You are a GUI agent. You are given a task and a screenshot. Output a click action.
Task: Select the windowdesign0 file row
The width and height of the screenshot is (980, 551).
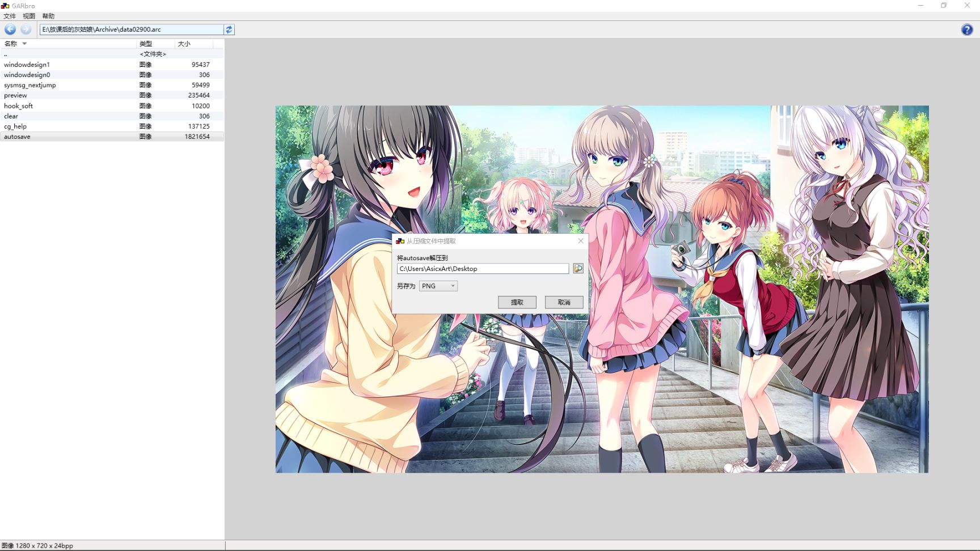click(112, 75)
